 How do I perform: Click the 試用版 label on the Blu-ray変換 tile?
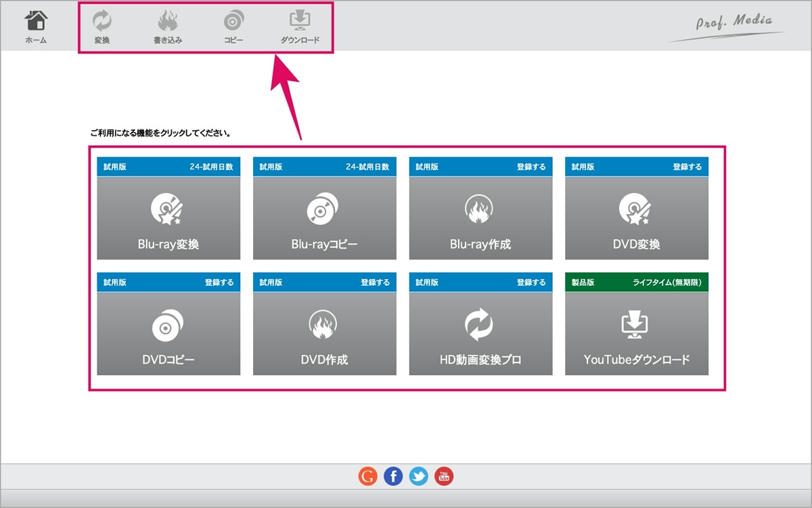pyautogui.click(x=114, y=167)
